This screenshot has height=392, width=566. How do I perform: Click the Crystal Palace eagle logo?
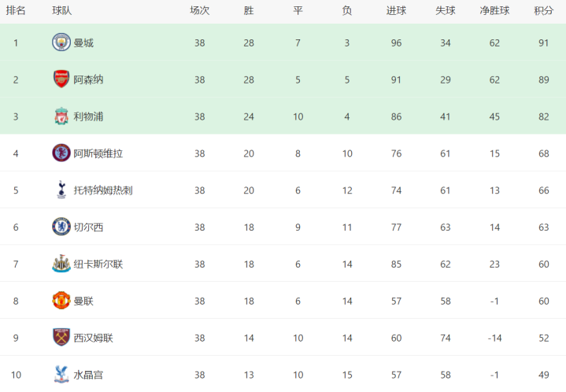61,374
